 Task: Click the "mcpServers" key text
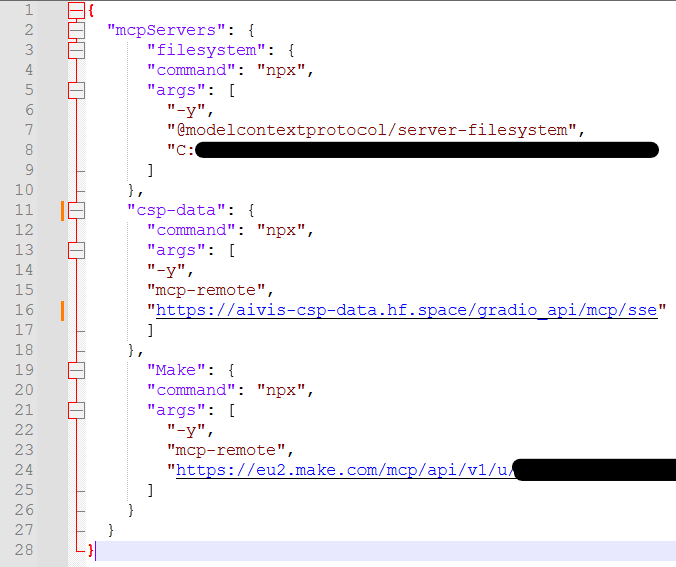[x=166, y=31]
